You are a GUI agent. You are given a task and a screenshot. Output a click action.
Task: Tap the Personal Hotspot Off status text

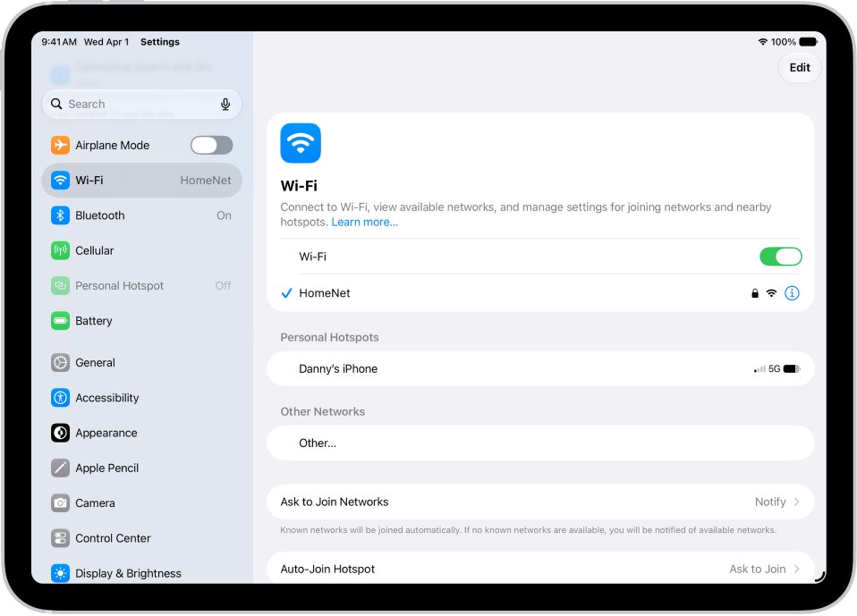coord(223,285)
